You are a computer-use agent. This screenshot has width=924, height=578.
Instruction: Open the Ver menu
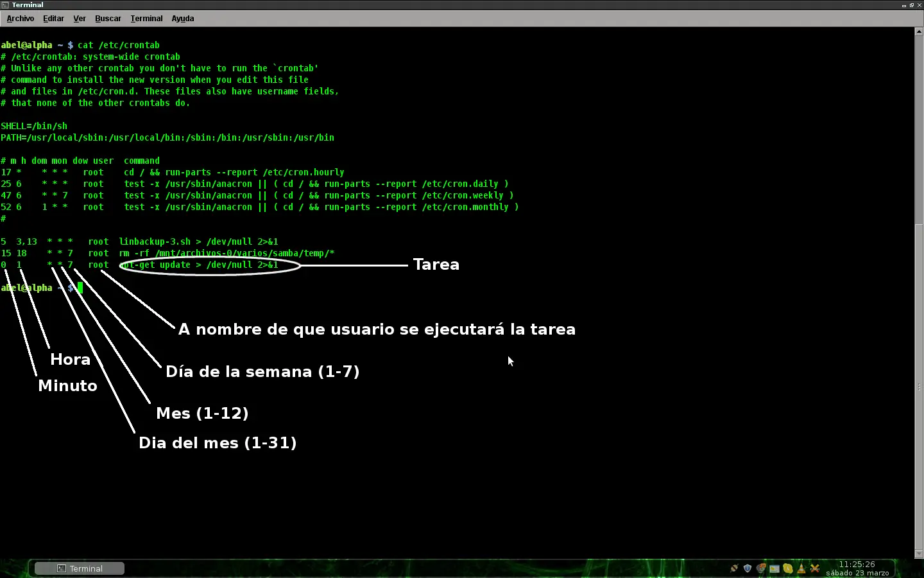(x=80, y=19)
